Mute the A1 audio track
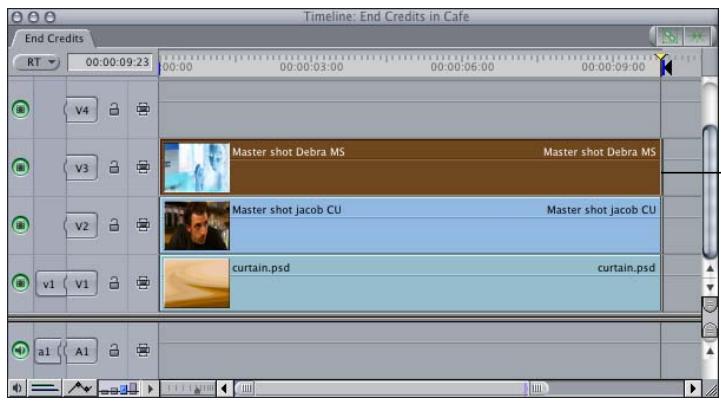 [x=20, y=350]
